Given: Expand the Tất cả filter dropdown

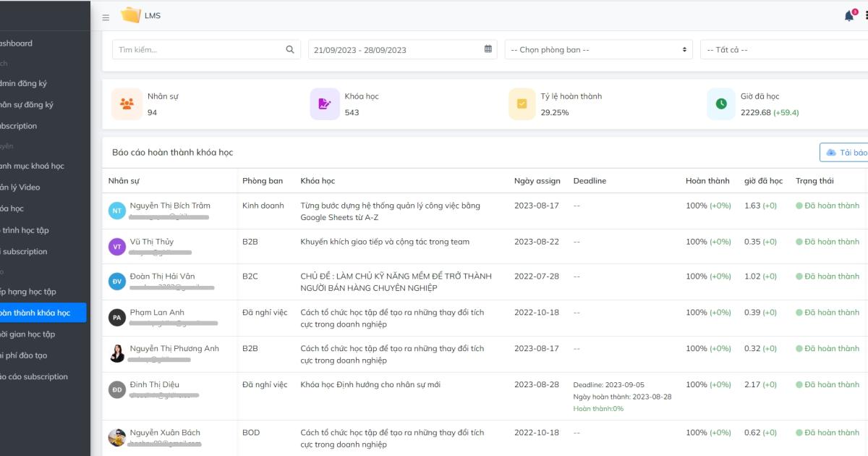Looking at the screenshot, I should click(781, 49).
